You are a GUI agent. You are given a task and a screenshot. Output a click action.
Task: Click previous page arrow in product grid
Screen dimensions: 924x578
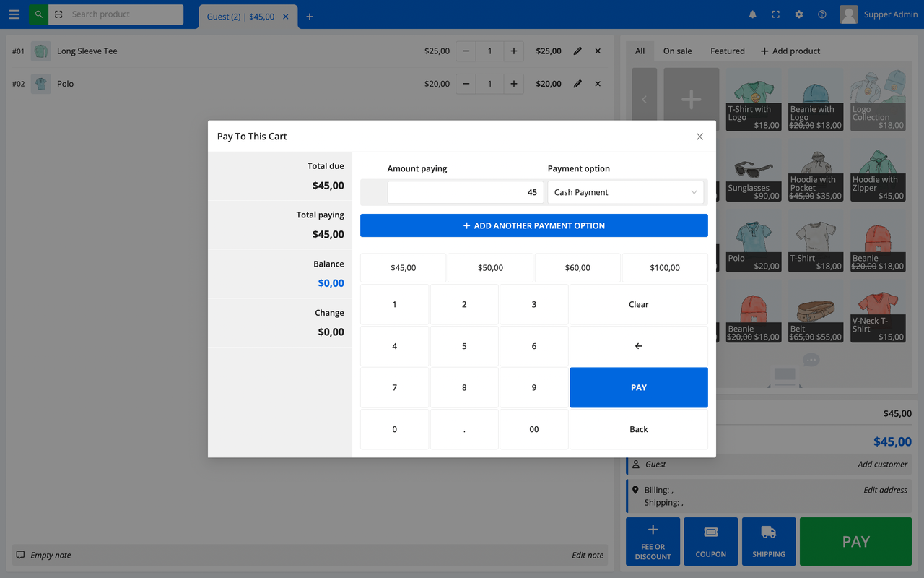coord(645,100)
